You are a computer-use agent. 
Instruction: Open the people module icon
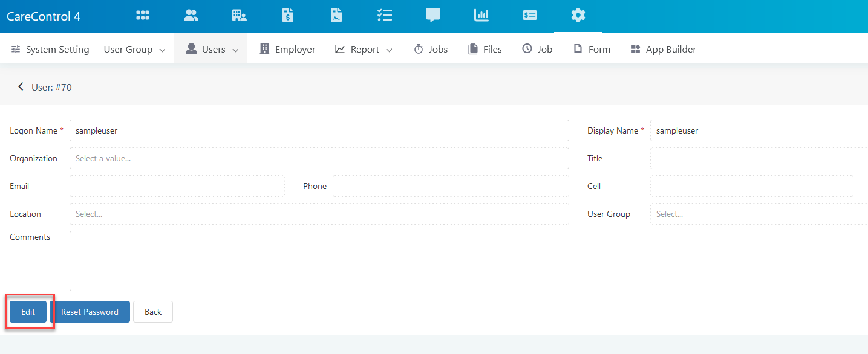pyautogui.click(x=191, y=16)
